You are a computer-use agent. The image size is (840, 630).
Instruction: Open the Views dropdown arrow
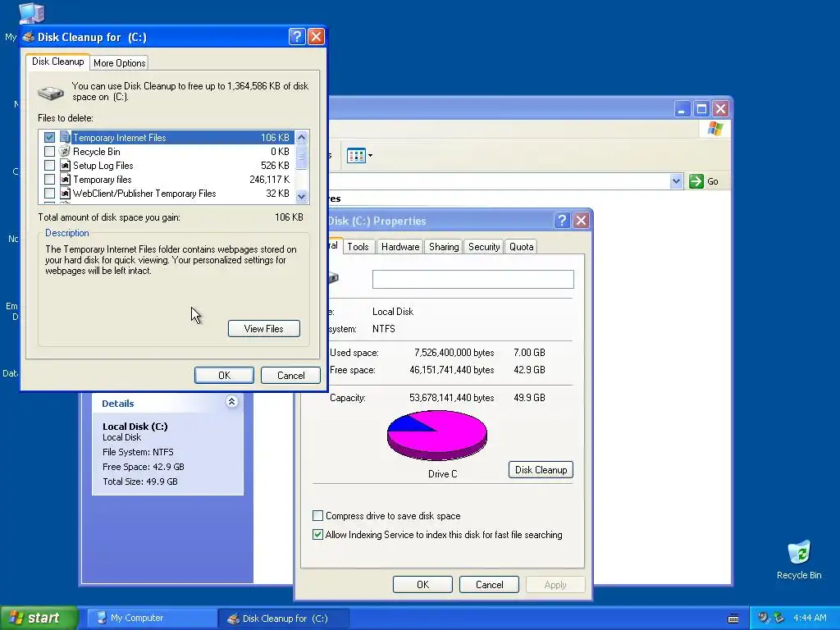coord(370,155)
